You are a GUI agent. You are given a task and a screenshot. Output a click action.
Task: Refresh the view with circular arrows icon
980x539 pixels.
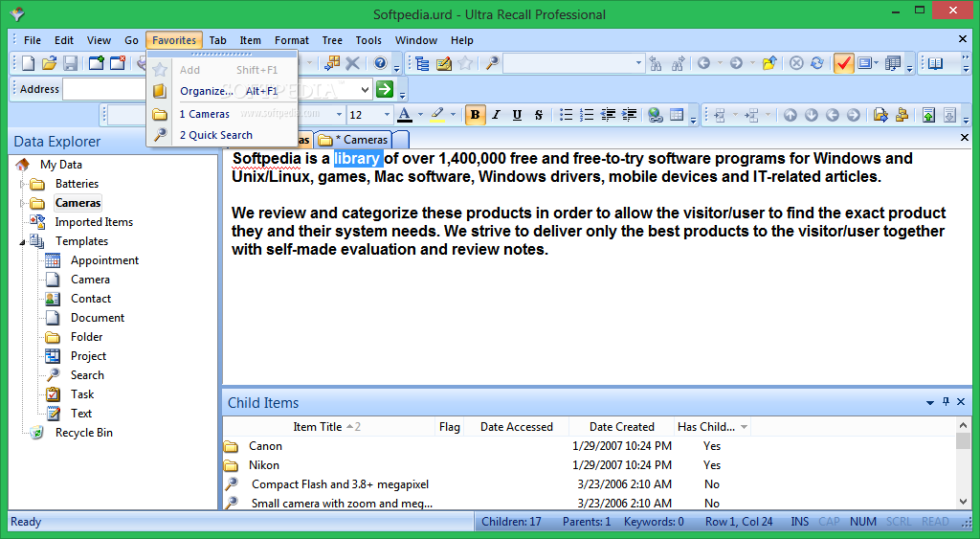817,63
